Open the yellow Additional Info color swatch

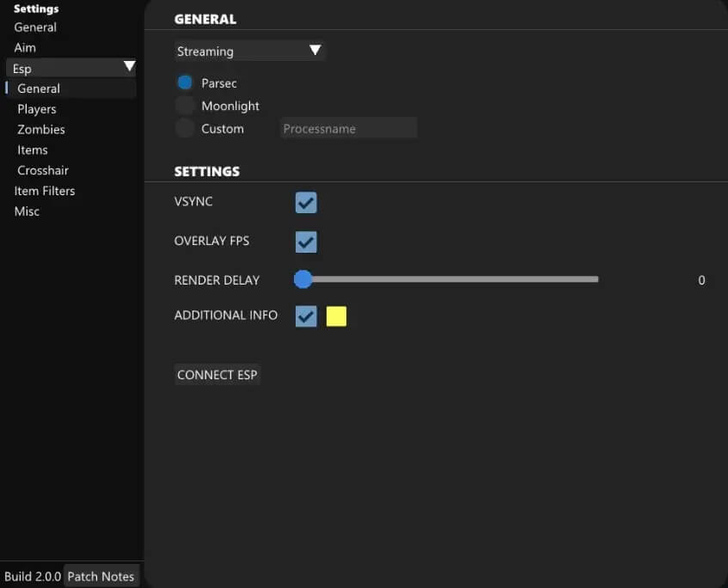click(x=336, y=316)
